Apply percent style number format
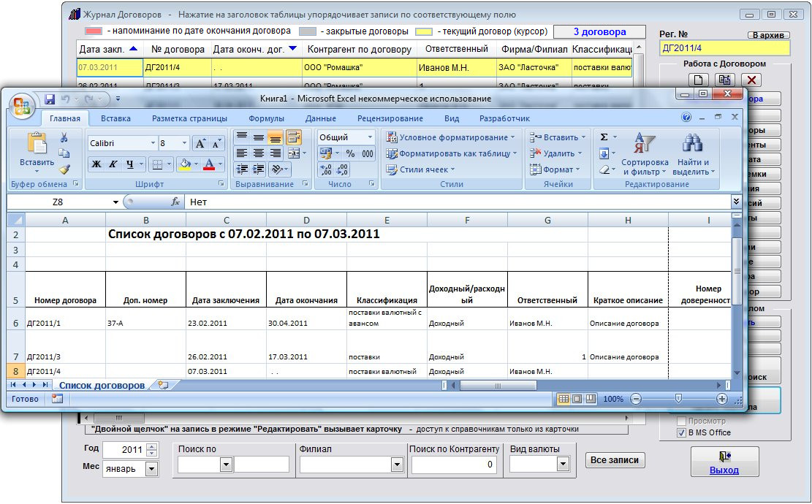Viewport: 812px width, 504px height. [x=350, y=153]
